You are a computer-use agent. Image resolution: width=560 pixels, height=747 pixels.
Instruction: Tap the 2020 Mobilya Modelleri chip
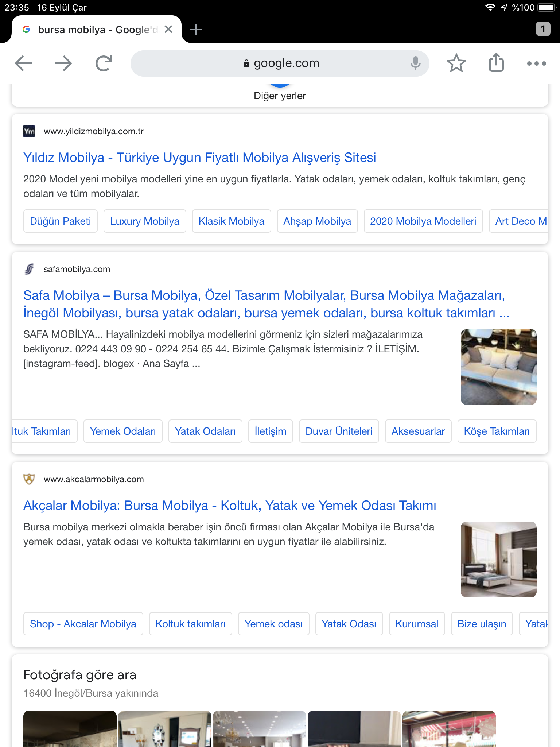click(x=423, y=221)
